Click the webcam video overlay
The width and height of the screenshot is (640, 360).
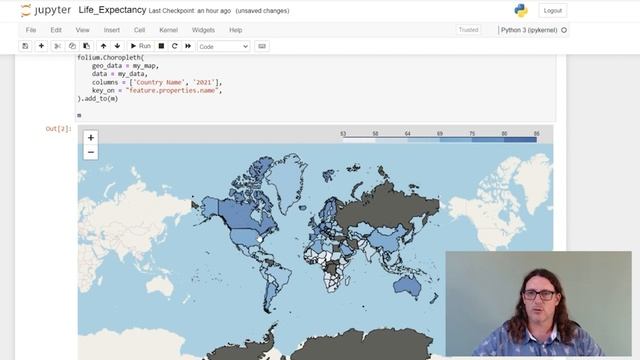click(538, 304)
